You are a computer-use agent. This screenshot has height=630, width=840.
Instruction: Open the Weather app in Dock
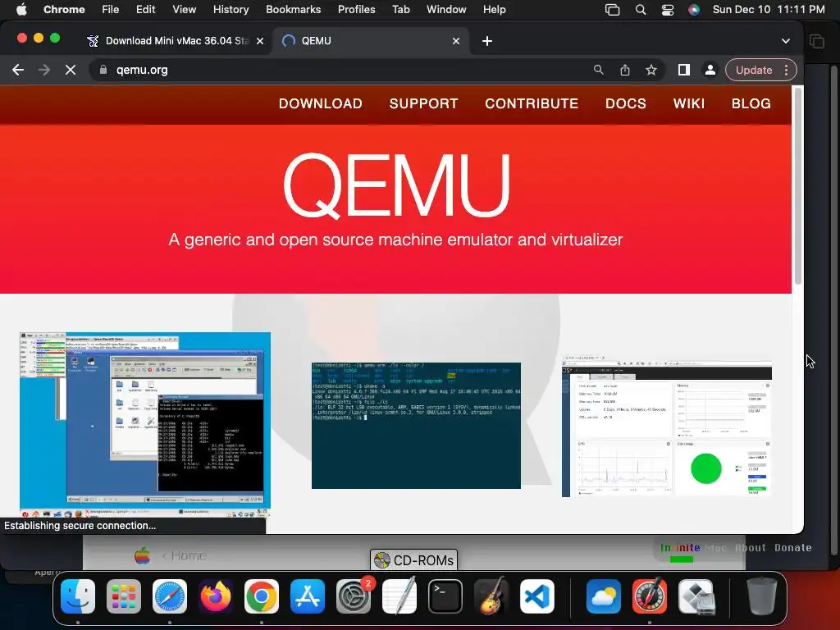coord(603,596)
